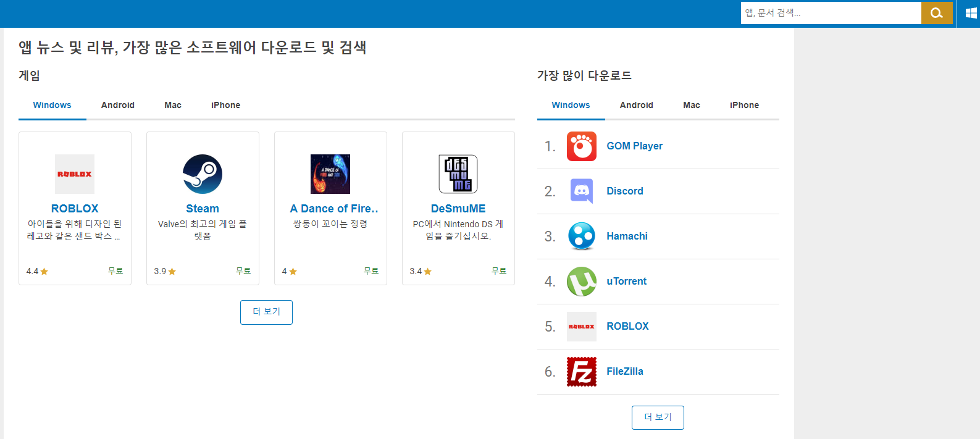Click 무료 label on DeSmuME card
Viewport: 980px width, 439px height.
(x=499, y=271)
